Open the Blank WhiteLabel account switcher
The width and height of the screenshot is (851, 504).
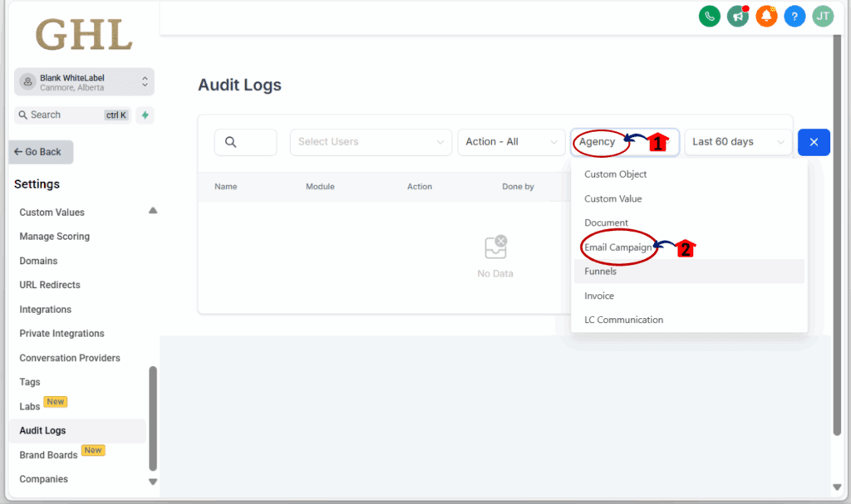(x=84, y=82)
